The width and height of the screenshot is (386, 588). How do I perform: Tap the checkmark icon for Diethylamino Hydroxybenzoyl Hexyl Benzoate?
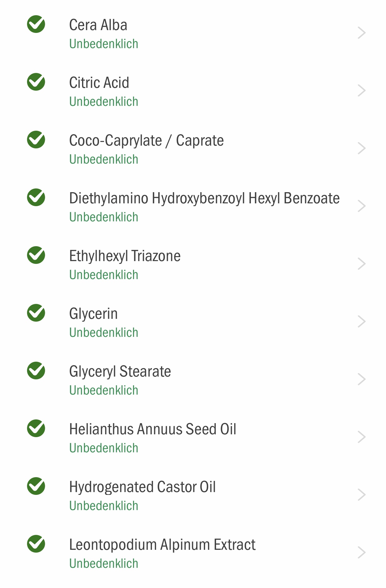tap(36, 197)
